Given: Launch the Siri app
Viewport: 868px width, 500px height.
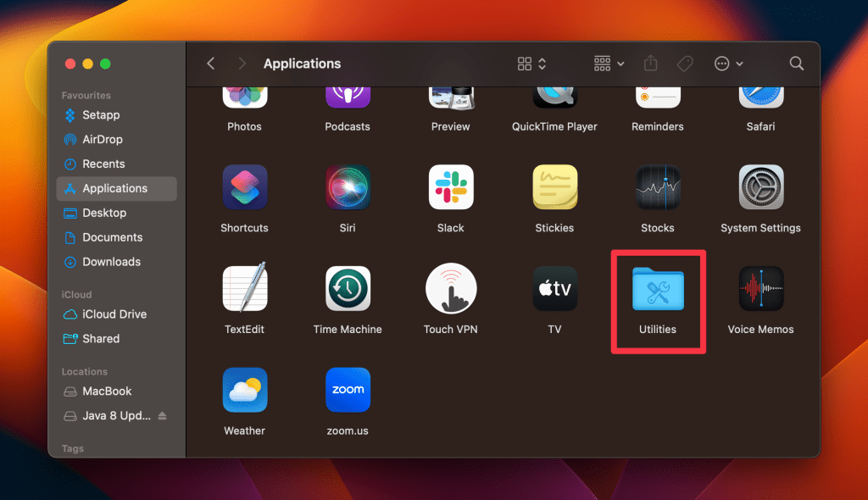Looking at the screenshot, I should tap(348, 187).
